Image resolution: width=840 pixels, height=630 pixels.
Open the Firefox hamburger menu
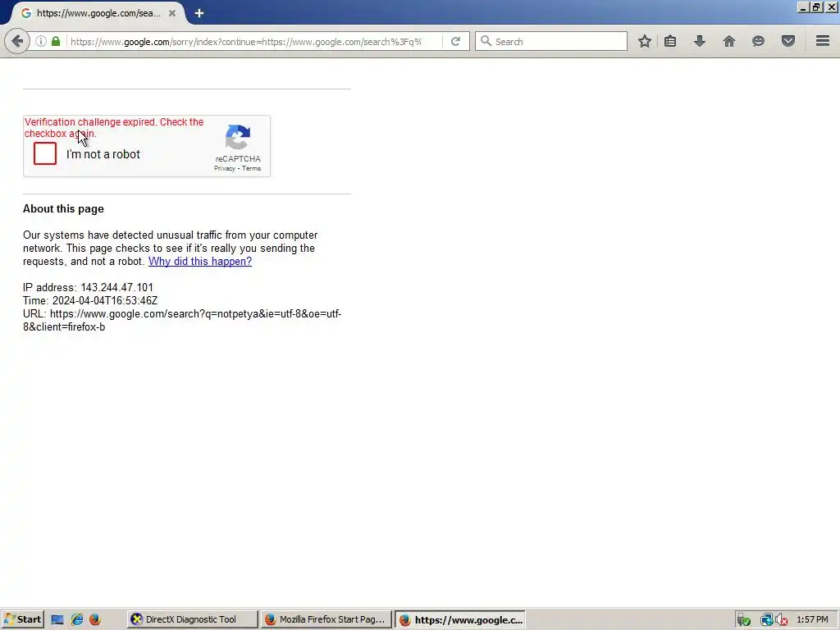[823, 41]
